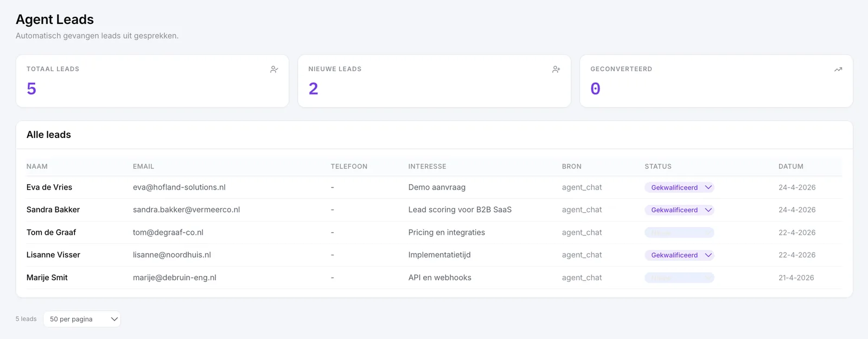This screenshot has width=868, height=339.
Task: Select the name 'Tom de Graaf'
Action: [51, 232]
